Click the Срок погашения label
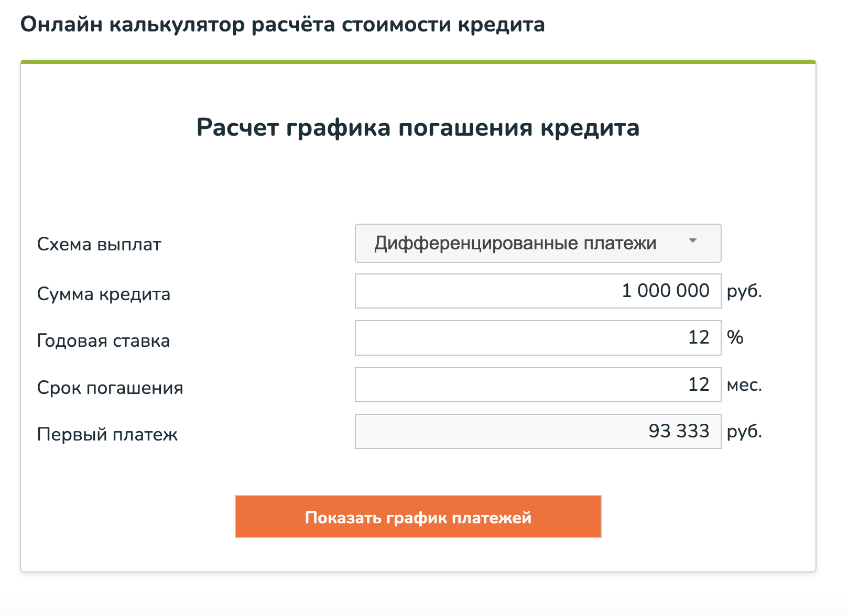Screen dimensions: 848x616 point(110,388)
